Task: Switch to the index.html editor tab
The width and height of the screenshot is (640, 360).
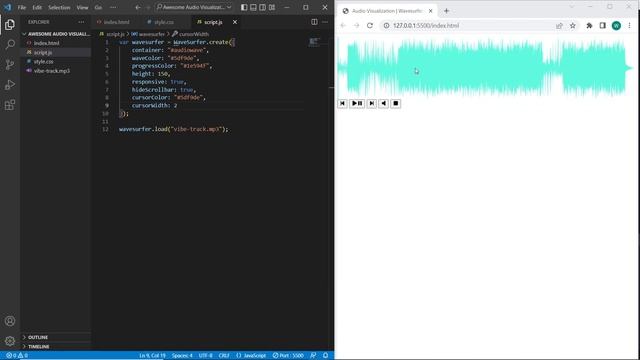Action: [x=116, y=22]
